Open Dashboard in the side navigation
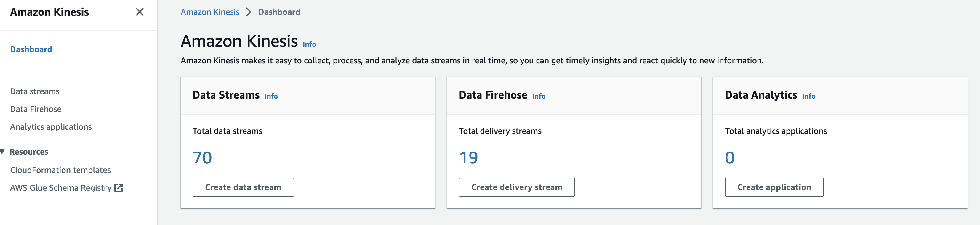The height and width of the screenshot is (225, 980). point(31,49)
